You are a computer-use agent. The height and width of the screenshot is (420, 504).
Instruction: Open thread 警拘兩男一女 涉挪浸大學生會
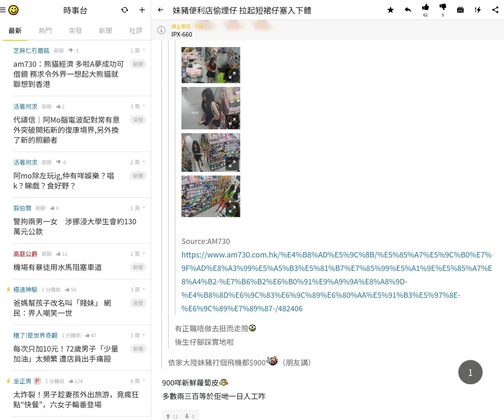click(x=75, y=226)
